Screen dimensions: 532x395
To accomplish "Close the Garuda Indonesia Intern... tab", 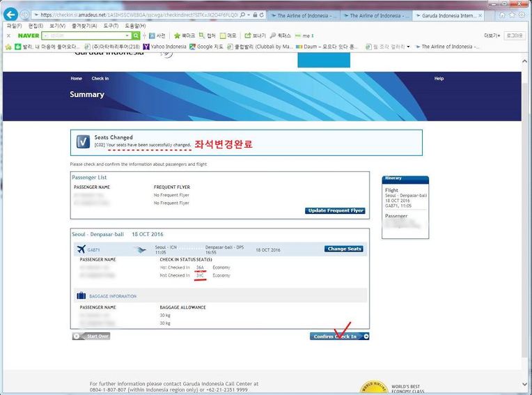I will (480, 15).
